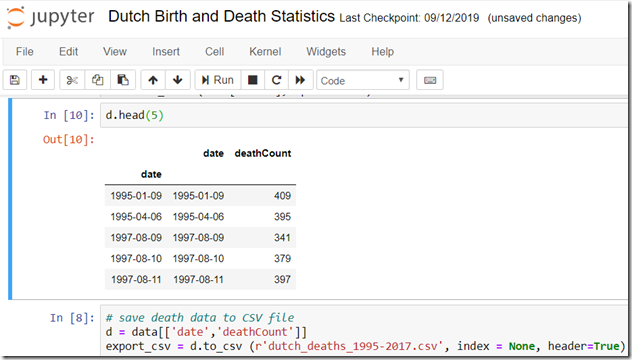Click the deathCount column header
632x360 pixels.
point(263,153)
